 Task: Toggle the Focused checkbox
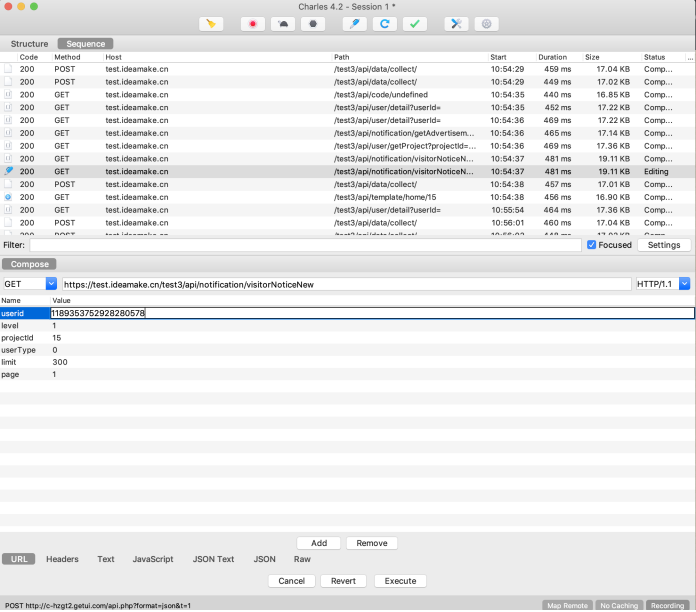(591, 245)
